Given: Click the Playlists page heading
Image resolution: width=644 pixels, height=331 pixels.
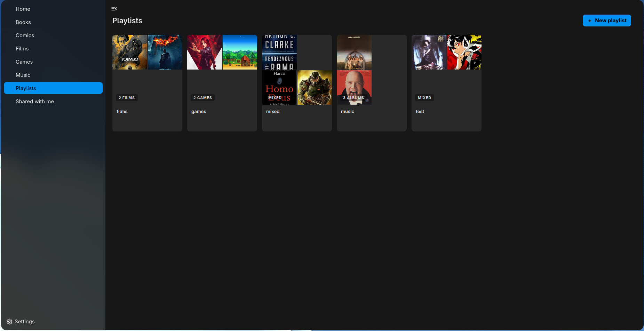Looking at the screenshot, I should pyautogui.click(x=127, y=21).
